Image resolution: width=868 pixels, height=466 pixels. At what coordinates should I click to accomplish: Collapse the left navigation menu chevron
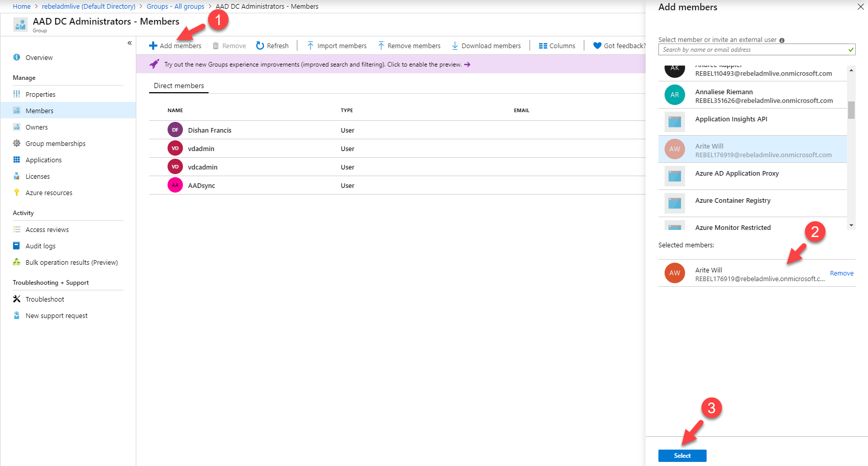pos(130,43)
